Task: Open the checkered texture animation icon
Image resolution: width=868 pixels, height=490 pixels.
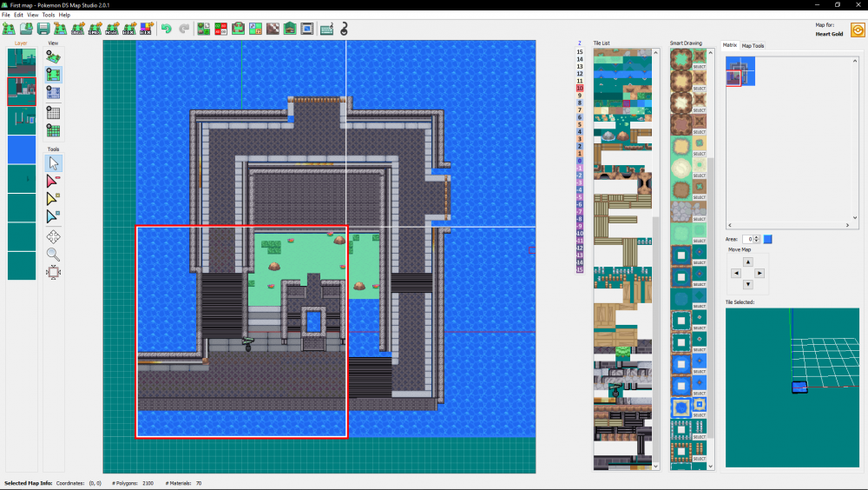Action: pyautogui.click(x=273, y=29)
